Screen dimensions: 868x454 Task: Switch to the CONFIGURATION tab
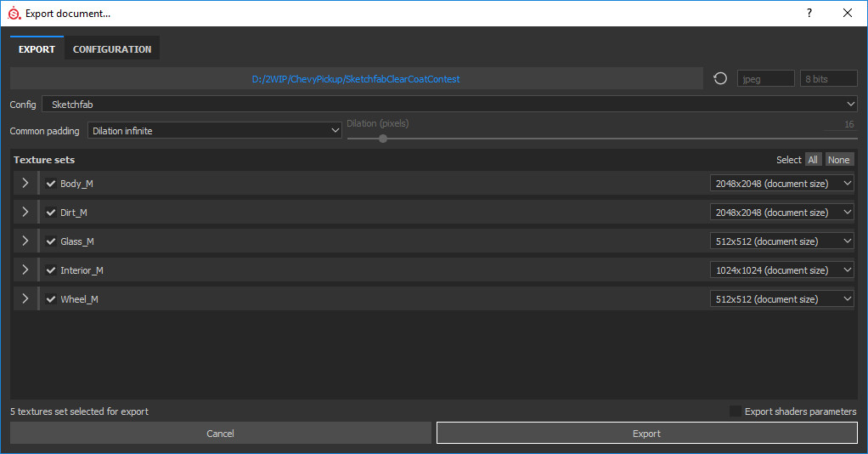click(x=112, y=48)
